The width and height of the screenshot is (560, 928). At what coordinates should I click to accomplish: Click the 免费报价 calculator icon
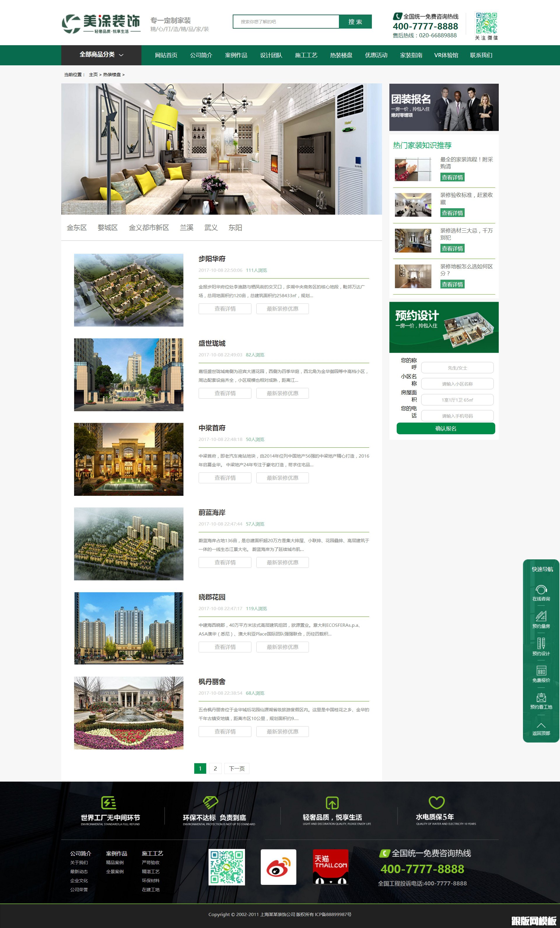[x=541, y=671]
